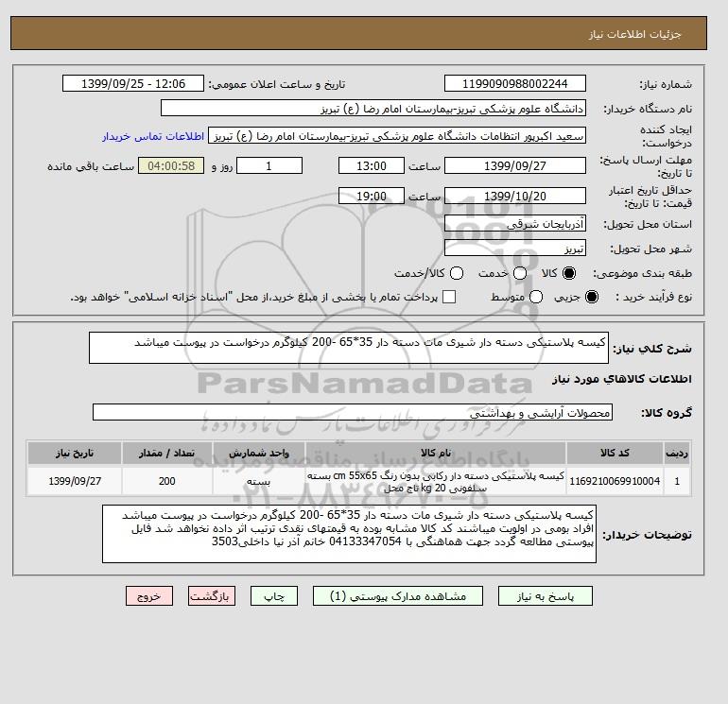The width and height of the screenshot is (728, 704).
Task: Click the کد کالا column header
Action: 615,453
